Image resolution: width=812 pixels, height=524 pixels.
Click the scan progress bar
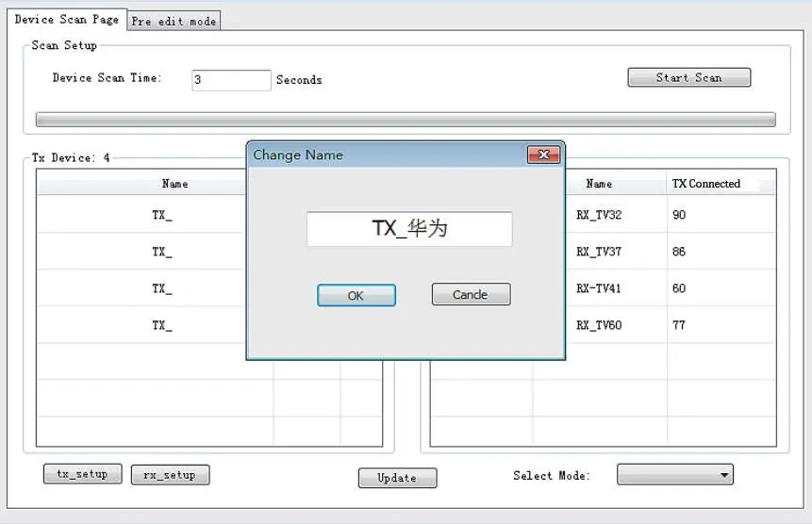click(x=406, y=120)
